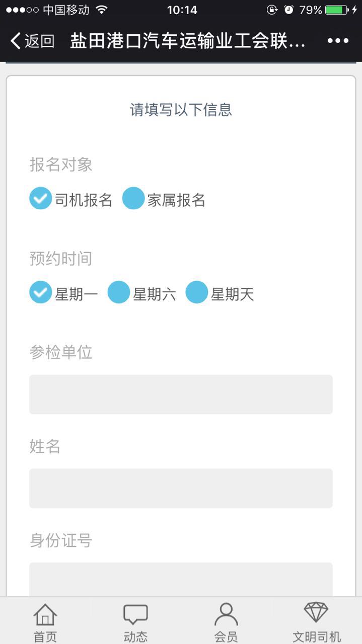The height and width of the screenshot is (644, 362).
Task: Tap the 首页 house icon
Action: coord(45,615)
